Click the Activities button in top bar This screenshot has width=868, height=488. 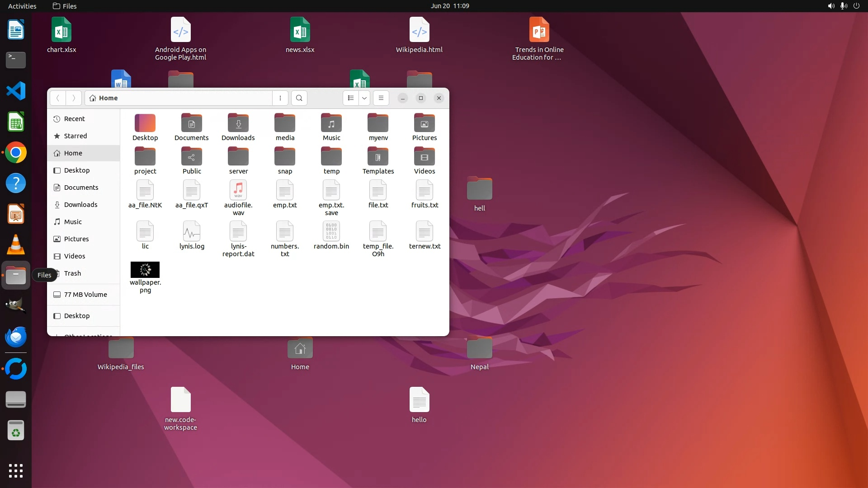click(22, 6)
